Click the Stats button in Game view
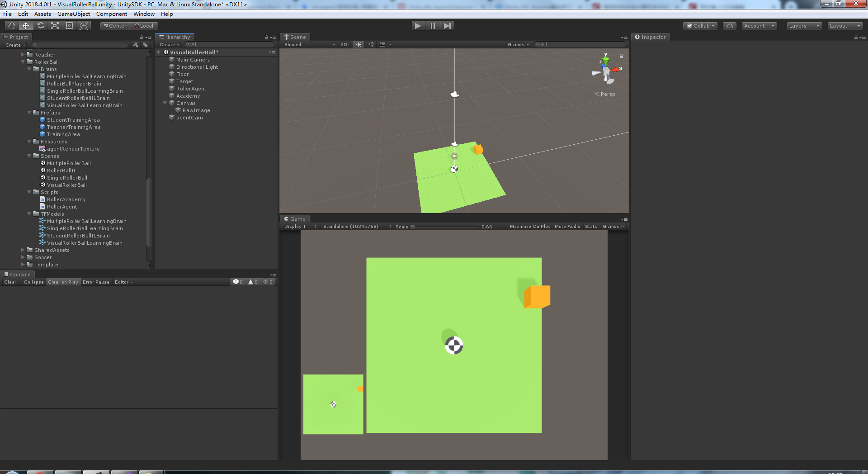868x474 pixels. pyautogui.click(x=590, y=226)
